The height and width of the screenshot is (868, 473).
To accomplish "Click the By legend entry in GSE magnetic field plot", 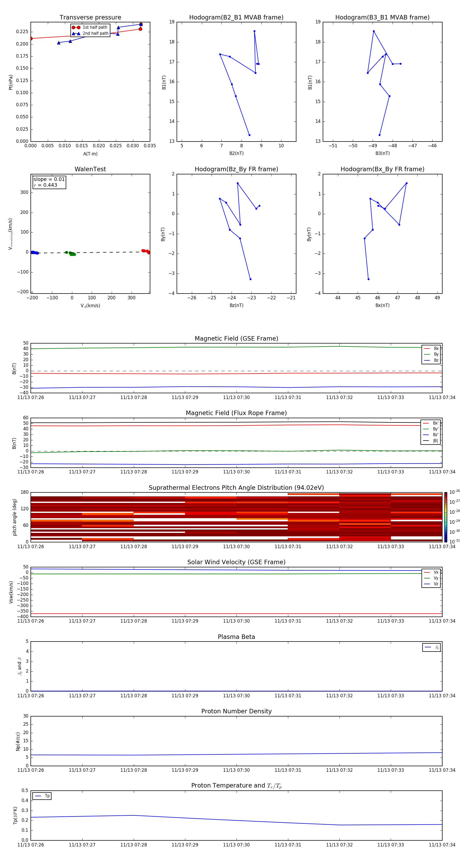I will point(431,354).
